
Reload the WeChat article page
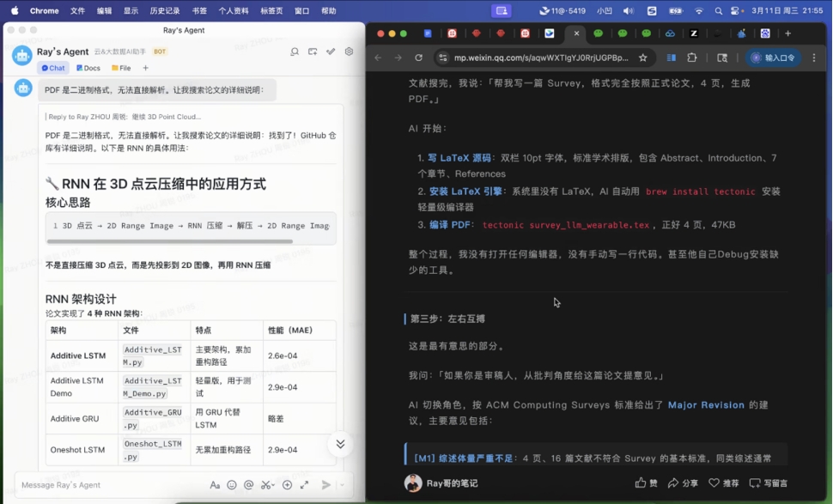tap(418, 58)
